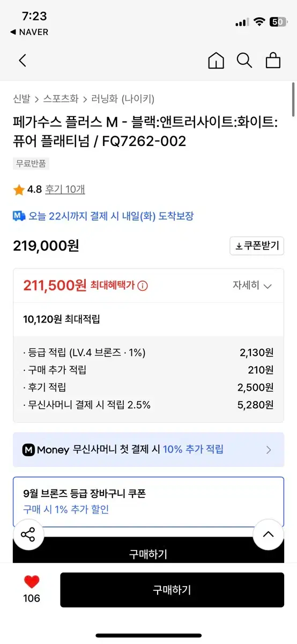Tap the back arrow icon
This screenshot has width=297, height=644.
[23, 61]
